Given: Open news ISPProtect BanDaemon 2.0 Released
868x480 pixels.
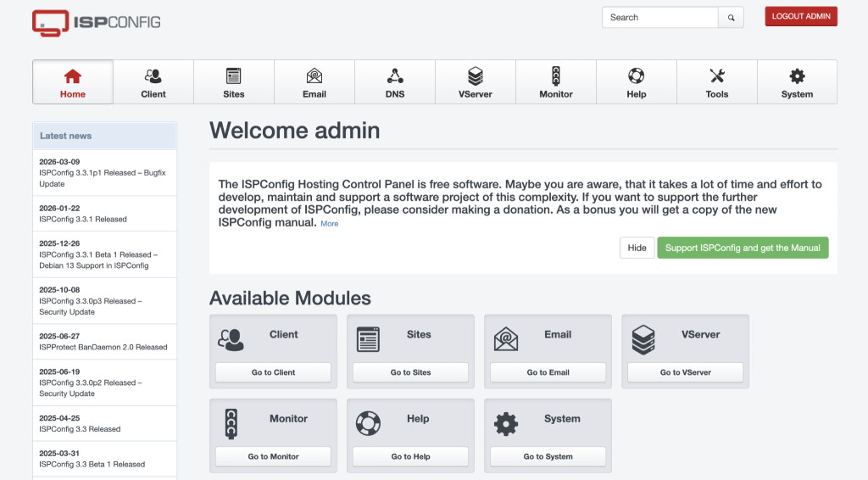Looking at the screenshot, I should click(104, 342).
